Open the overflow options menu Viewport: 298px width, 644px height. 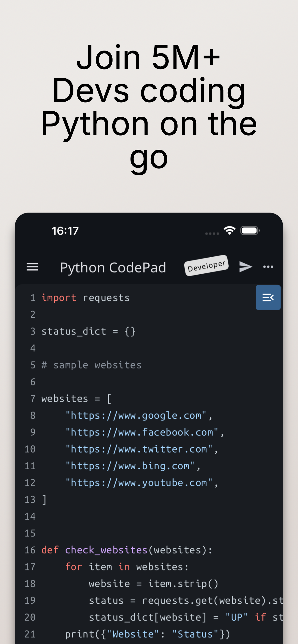[x=268, y=267]
